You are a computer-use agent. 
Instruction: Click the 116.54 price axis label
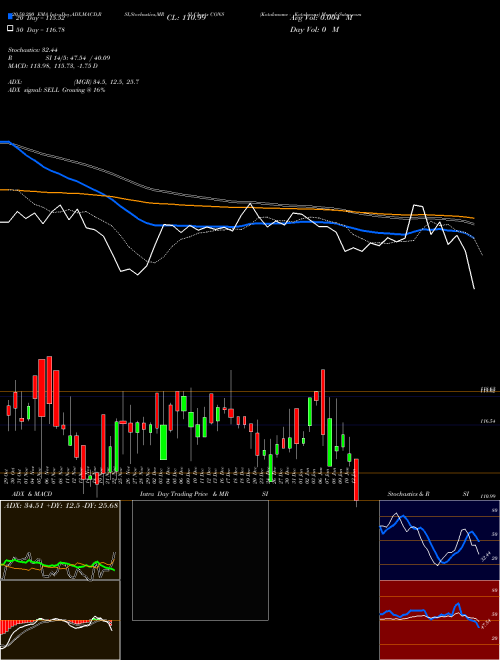488,421
